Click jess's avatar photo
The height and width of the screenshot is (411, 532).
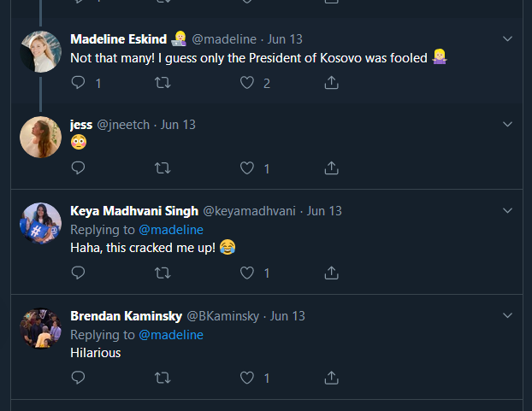pos(40,137)
